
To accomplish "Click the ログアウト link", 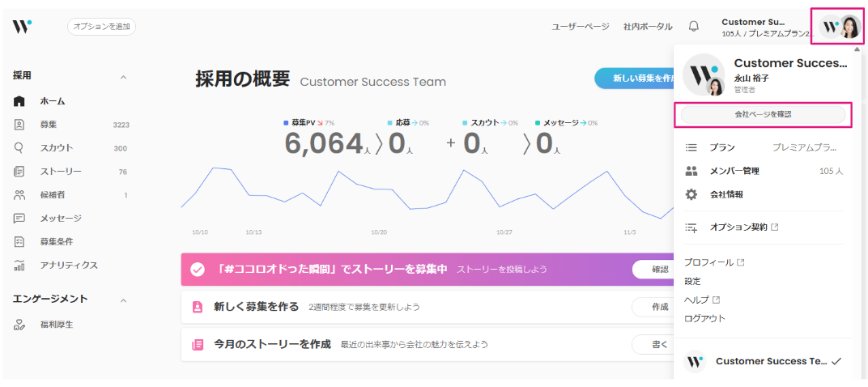I will point(704,318).
